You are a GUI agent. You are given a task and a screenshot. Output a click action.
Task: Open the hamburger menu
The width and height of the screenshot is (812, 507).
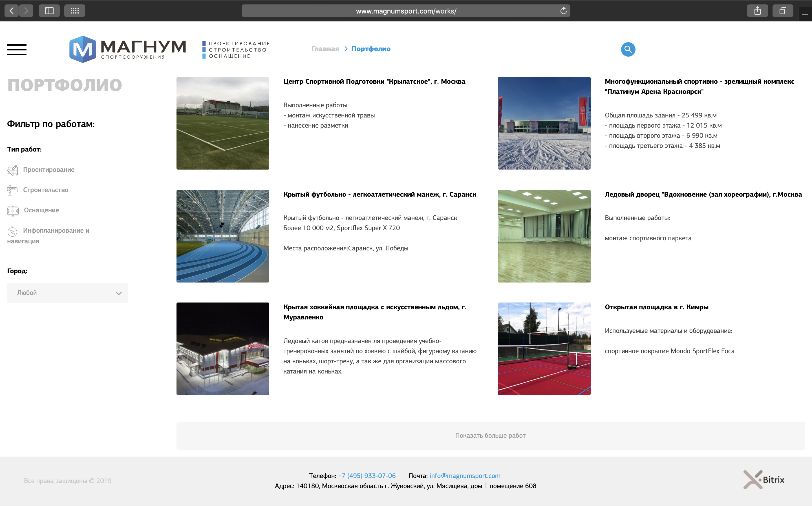17,50
